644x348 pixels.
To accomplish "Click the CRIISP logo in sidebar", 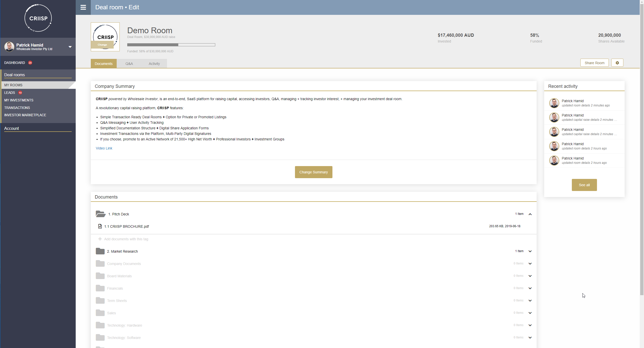I will pos(38,18).
